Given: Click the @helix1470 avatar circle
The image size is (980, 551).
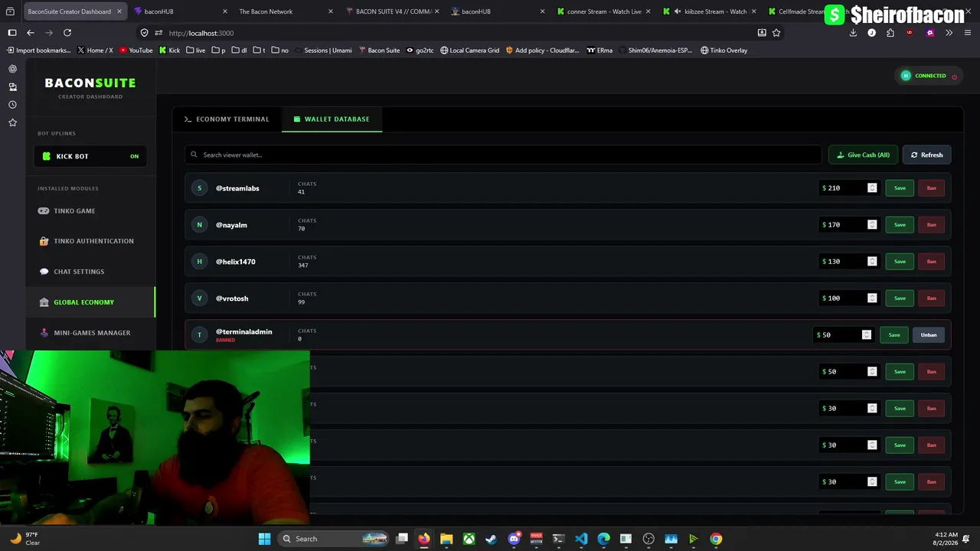Looking at the screenshot, I should pyautogui.click(x=199, y=262).
